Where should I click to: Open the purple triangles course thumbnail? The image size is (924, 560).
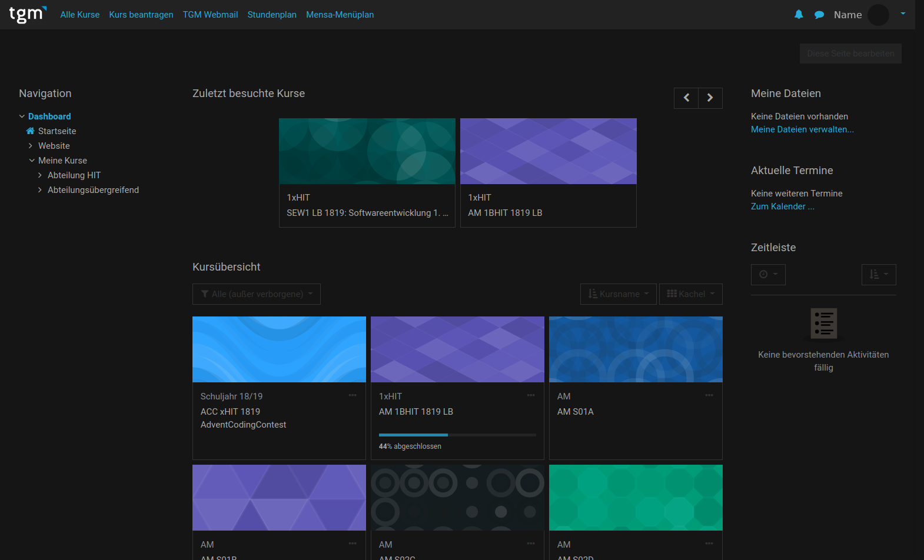click(x=279, y=498)
